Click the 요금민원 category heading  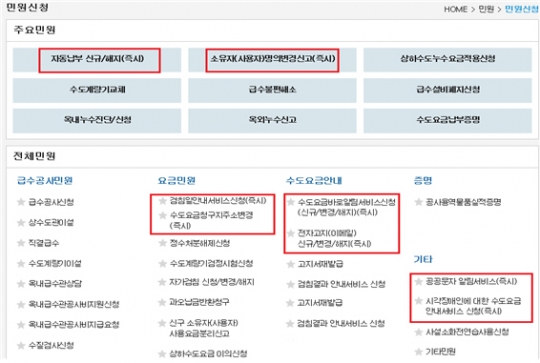(177, 180)
